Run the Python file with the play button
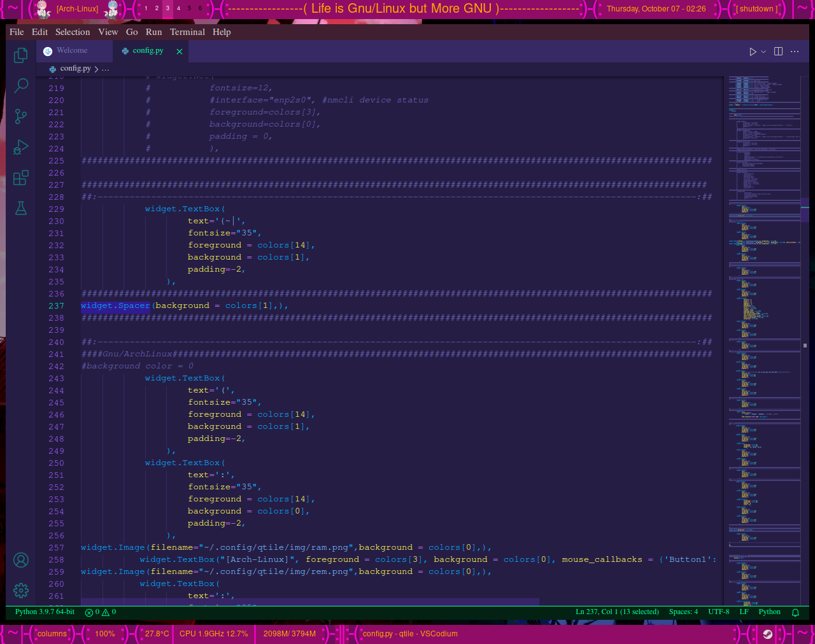The width and height of the screenshot is (815, 644). [x=751, y=52]
